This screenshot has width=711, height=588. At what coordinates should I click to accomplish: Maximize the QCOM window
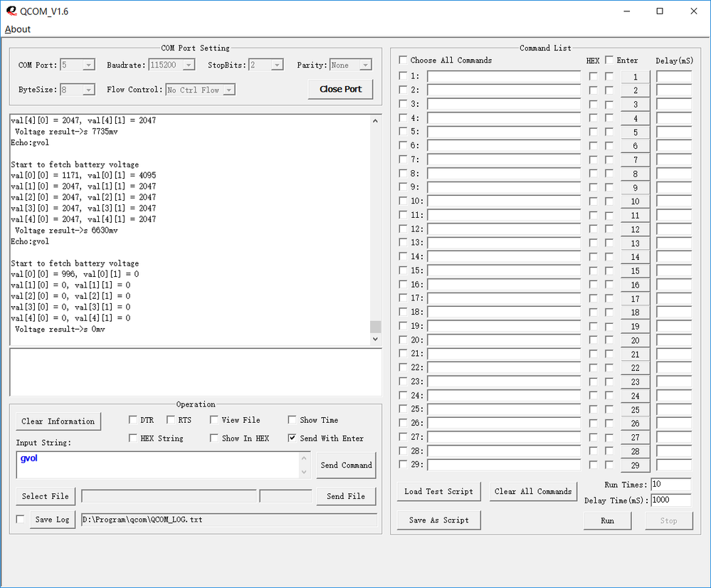point(660,11)
